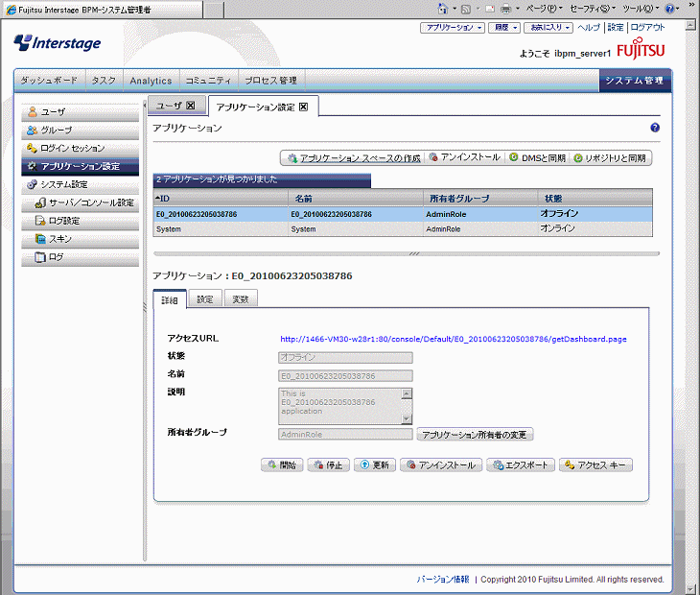
Task: Open ログイン セッション sidebar item
Action: [80, 149]
